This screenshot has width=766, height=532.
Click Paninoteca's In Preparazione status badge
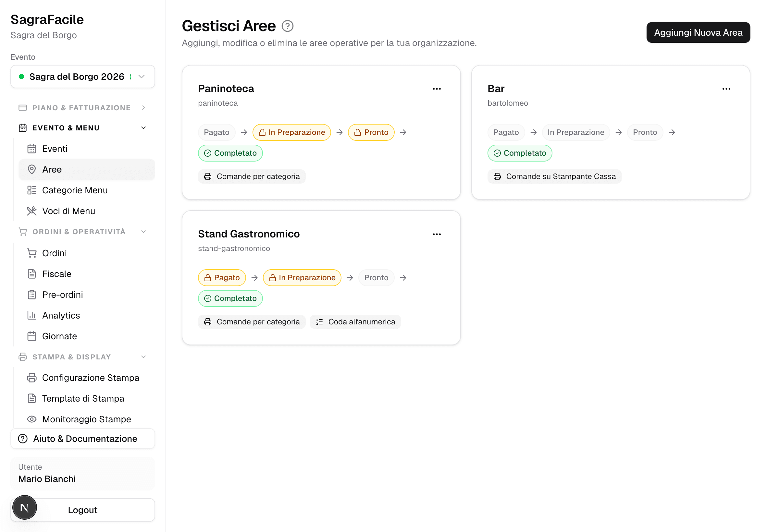click(x=291, y=132)
